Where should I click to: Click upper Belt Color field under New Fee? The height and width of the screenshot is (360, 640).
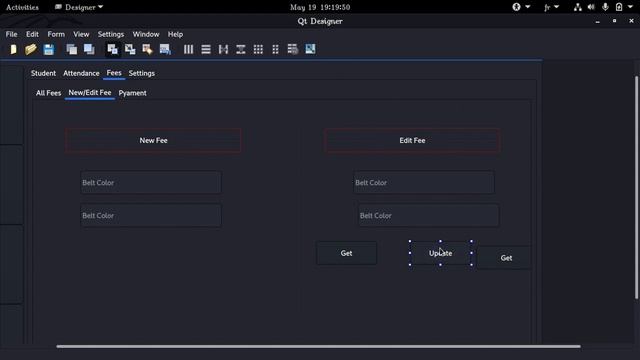pos(151,182)
